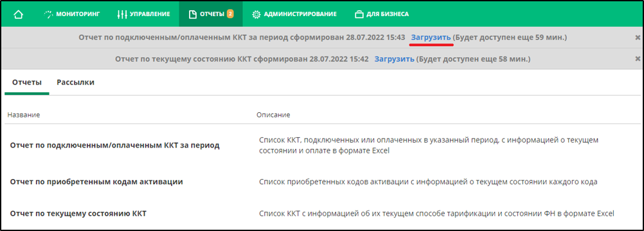
Task: Click the home icon in top bar
Action: tap(18, 14)
